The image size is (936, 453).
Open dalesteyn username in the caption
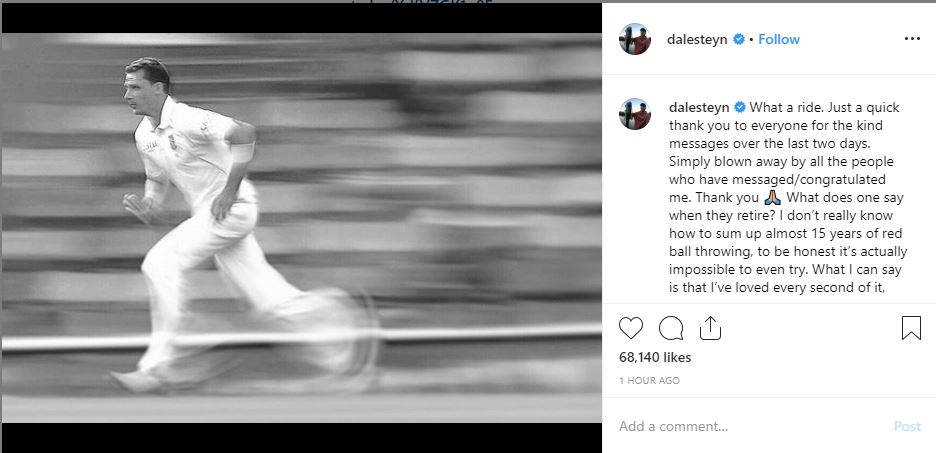699,108
